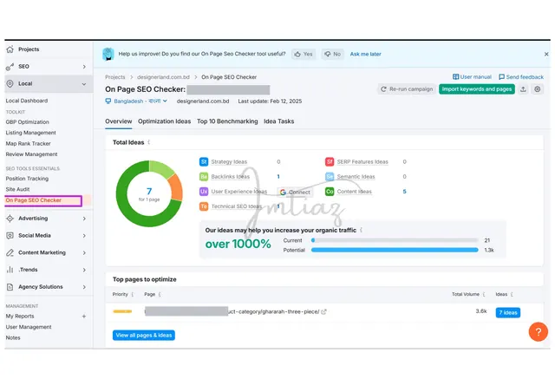555x392 pixels.
Task: Click the Ux User Experience icon
Action: click(204, 192)
